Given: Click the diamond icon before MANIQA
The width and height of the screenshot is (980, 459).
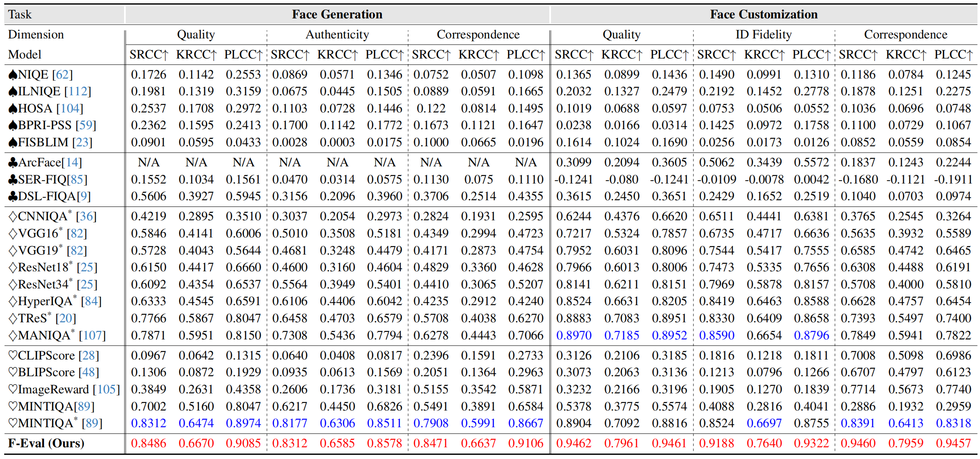Looking at the screenshot, I should [x=13, y=336].
